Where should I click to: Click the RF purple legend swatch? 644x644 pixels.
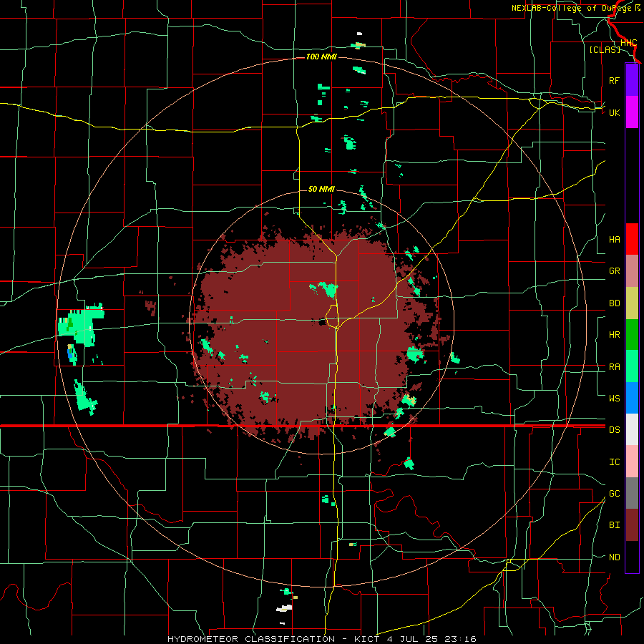point(632,80)
